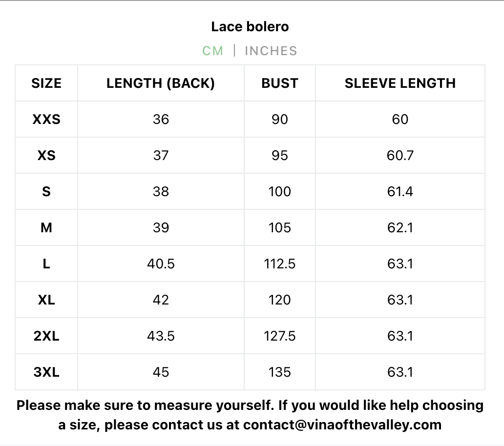
Task: Click the bust value 100 for size S
Action: (279, 192)
